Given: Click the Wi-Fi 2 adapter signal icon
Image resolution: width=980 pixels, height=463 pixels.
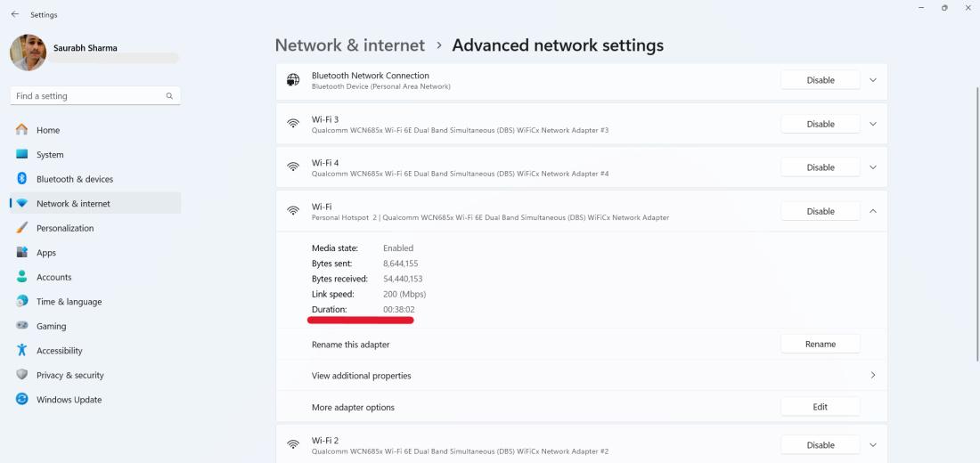Looking at the screenshot, I should [x=292, y=445].
